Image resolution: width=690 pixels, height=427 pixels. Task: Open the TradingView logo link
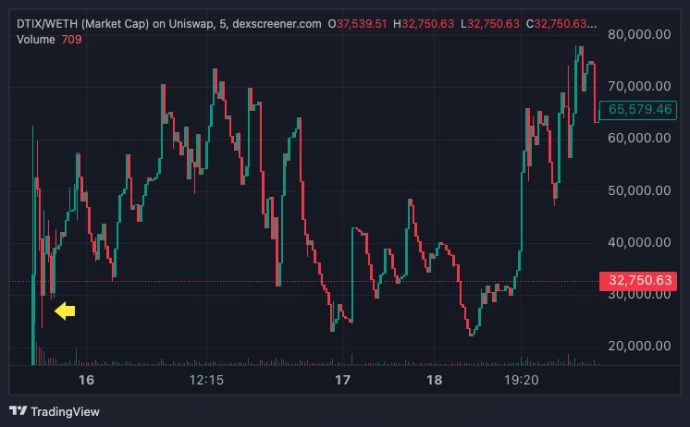coord(54,412)
